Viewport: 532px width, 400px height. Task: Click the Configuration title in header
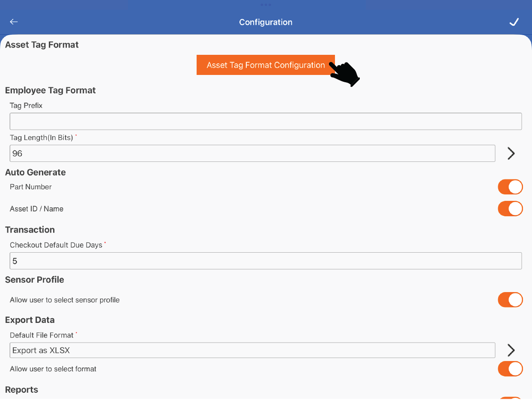(x=266, y=22)
